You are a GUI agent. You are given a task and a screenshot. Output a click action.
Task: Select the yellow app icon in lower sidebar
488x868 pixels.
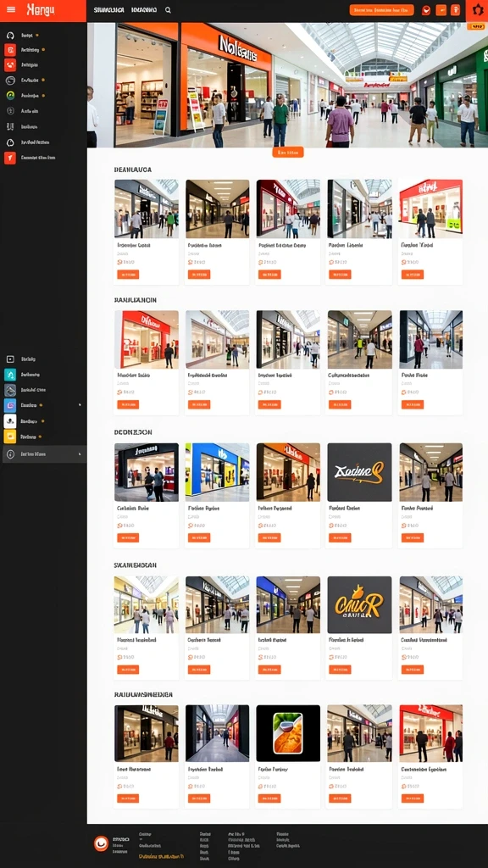coord(10,437)
